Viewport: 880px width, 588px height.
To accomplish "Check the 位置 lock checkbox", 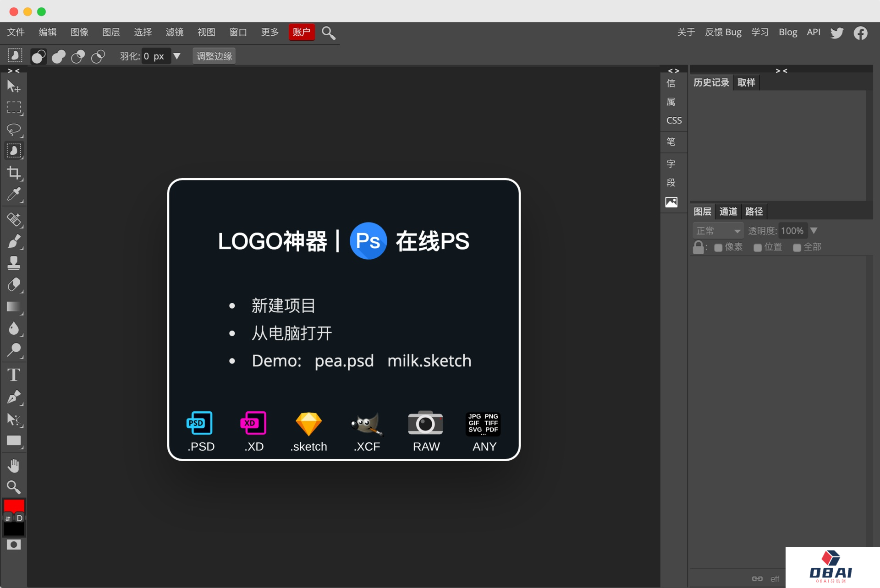I will [x=758, y=248].
